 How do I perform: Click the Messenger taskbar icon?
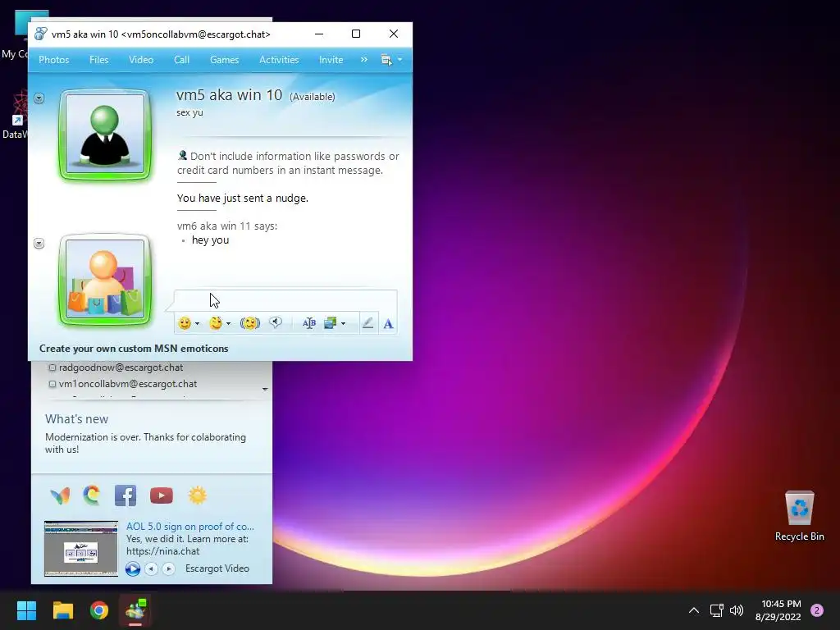(135, 610)
